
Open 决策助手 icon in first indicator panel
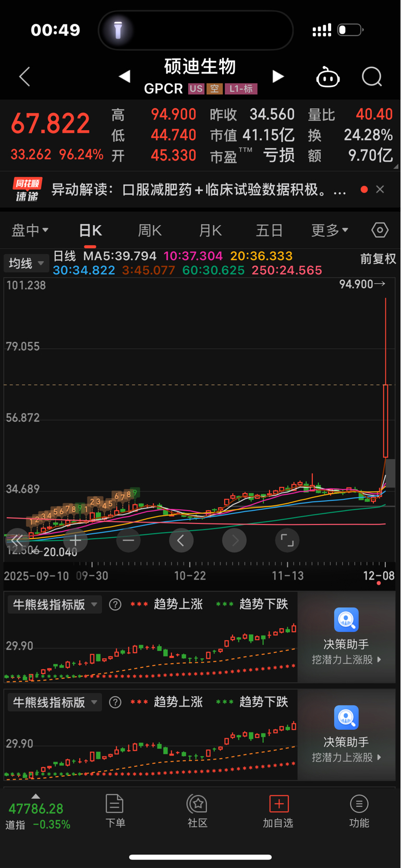click(346, 620)
